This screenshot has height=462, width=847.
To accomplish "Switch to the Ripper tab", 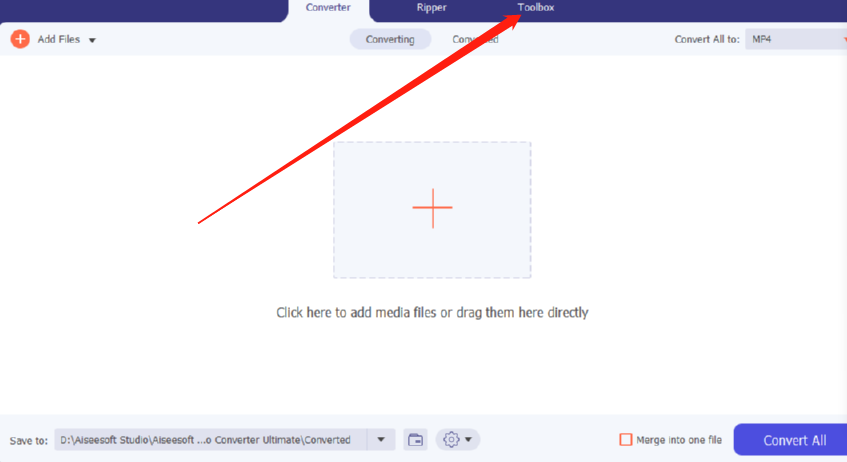I will (431, 8).
